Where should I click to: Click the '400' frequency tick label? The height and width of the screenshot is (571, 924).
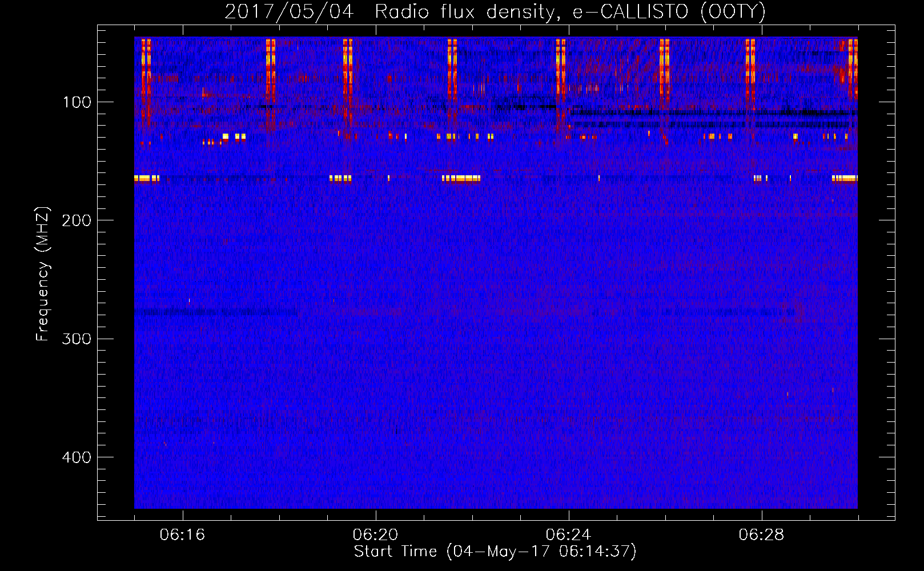point(77,457)
